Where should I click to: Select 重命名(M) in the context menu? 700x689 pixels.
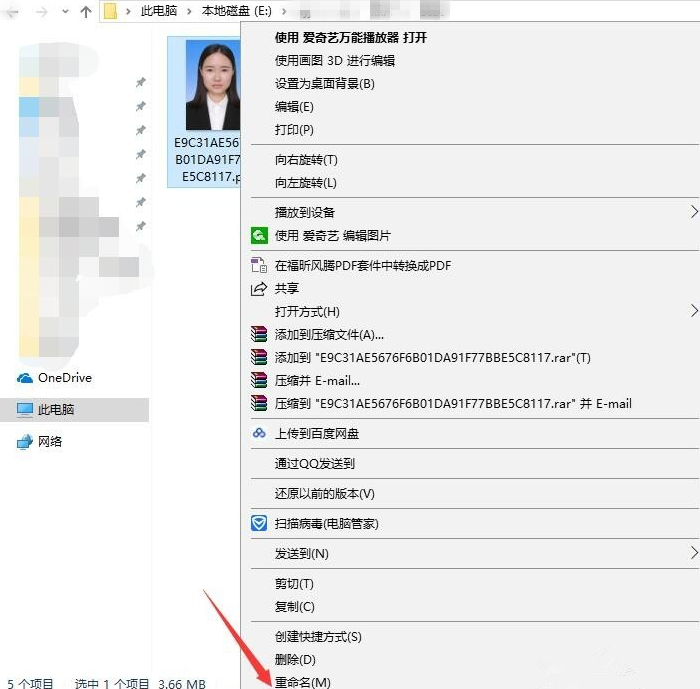(303, 682)
